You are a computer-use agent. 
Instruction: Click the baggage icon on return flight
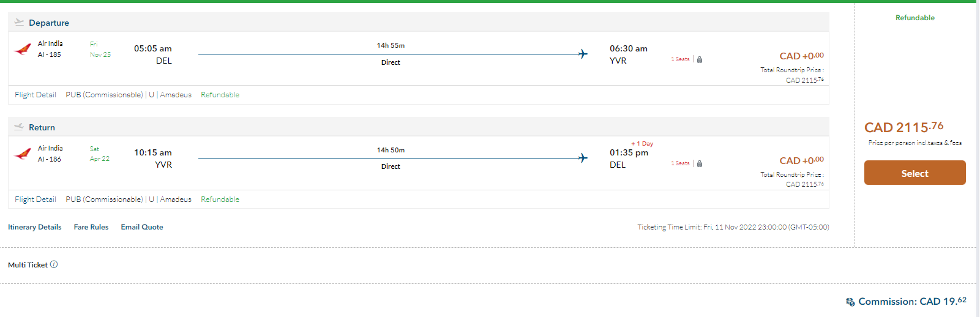click(700, 163)
